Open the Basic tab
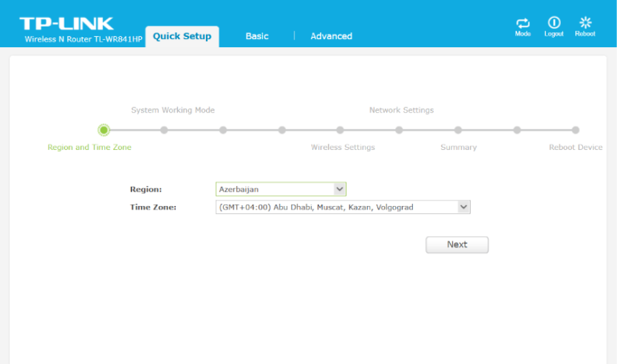Viewport: 617px width, 364px height. point(257,36)
